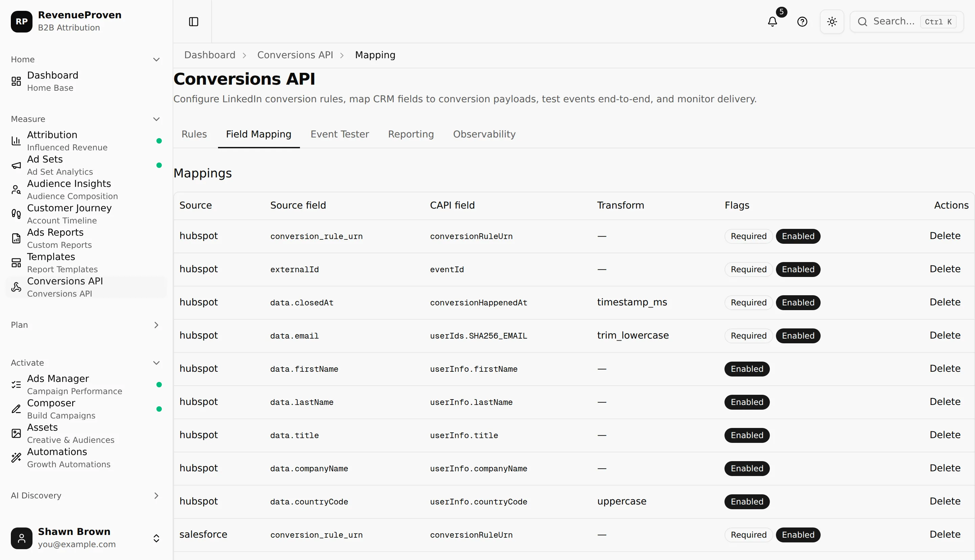Image resolution: width=975 pixels, height=560 pixels.
Task: Click the Composer pencil icon
Action: [x=16, y=409]
